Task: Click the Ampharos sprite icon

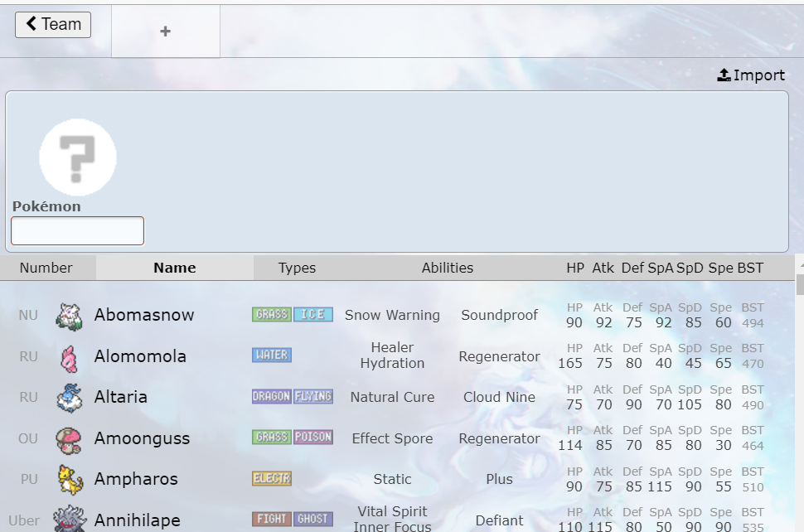Action: (x=70, y=480)
